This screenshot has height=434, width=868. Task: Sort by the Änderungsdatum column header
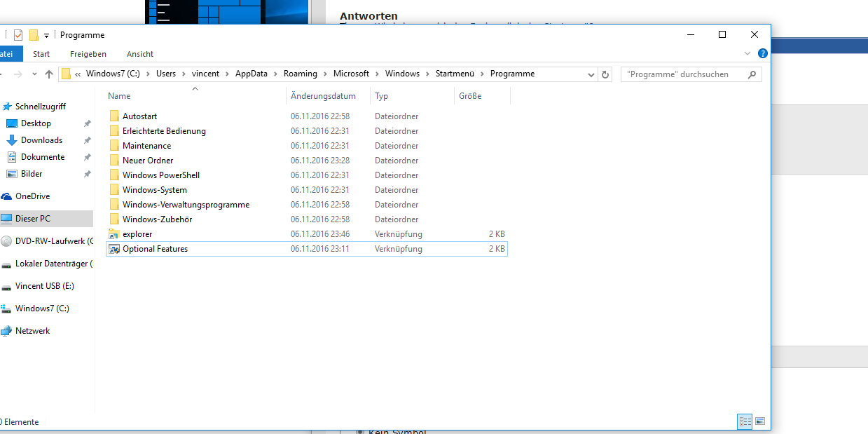(328, 96)
